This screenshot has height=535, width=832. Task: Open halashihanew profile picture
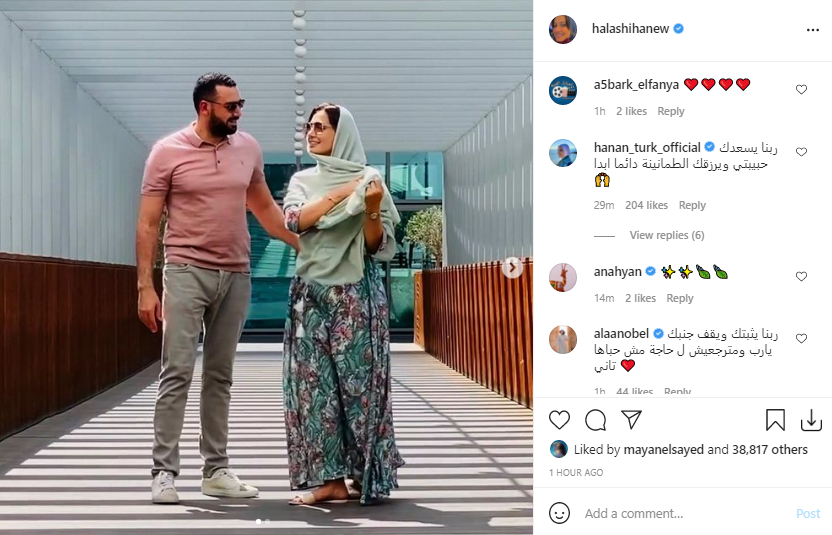(562, 29)
